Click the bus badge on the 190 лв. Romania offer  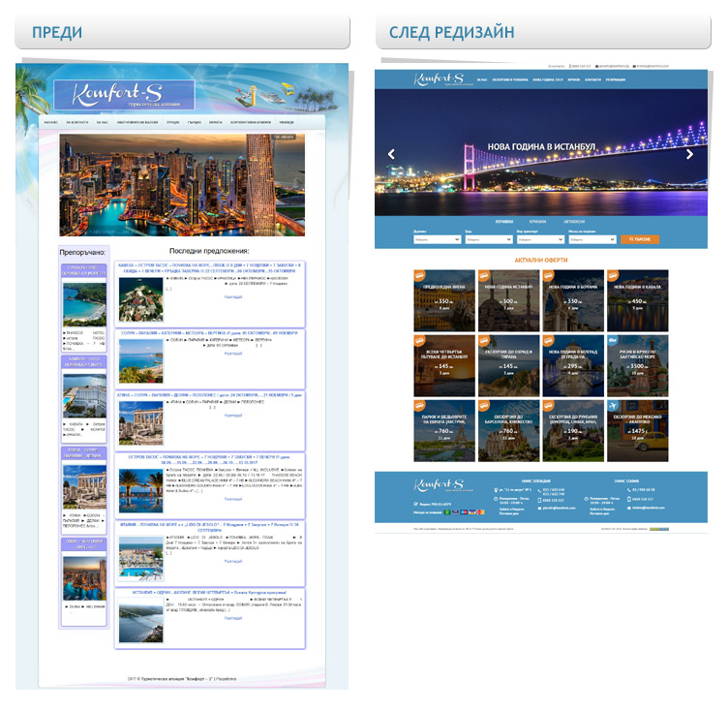(549, 406)
